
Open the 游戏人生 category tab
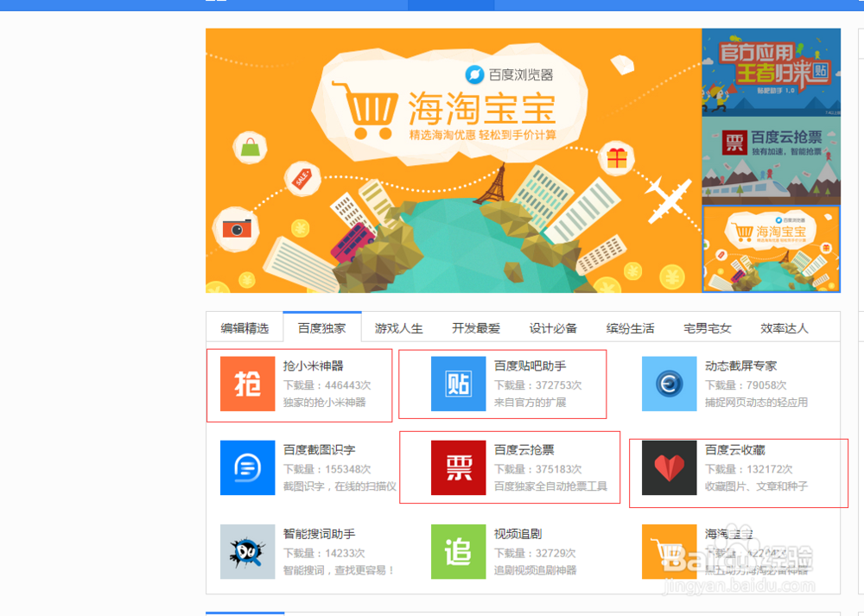click(398, 327)
